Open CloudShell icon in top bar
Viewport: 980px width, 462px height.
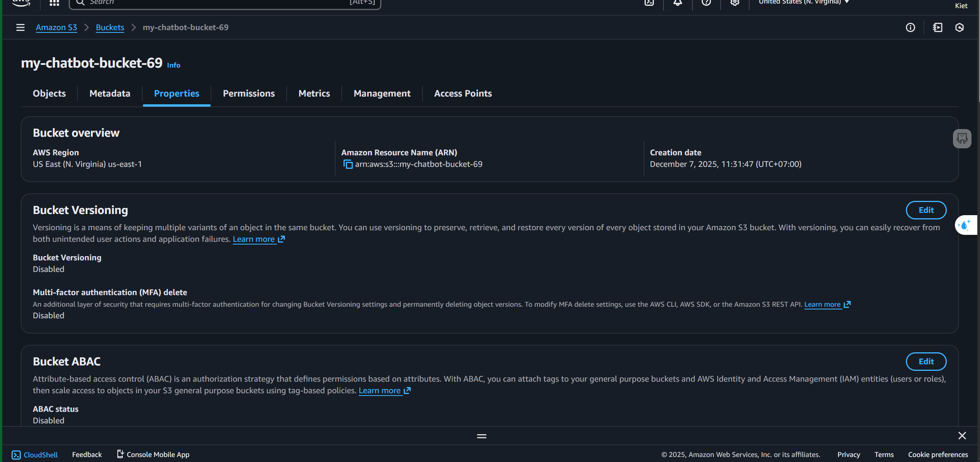[649, 3]
